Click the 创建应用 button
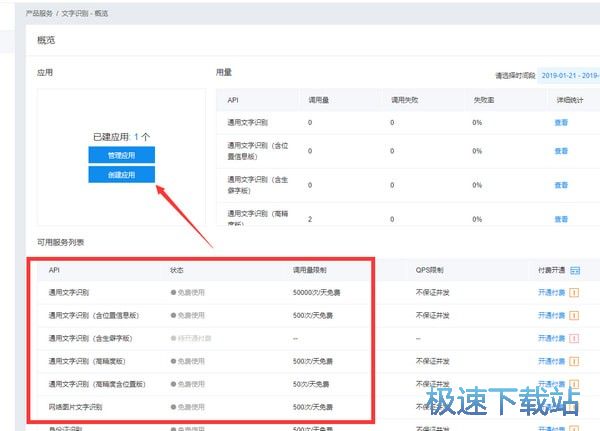Screen dimensions: 600x431 click(121, 175)
